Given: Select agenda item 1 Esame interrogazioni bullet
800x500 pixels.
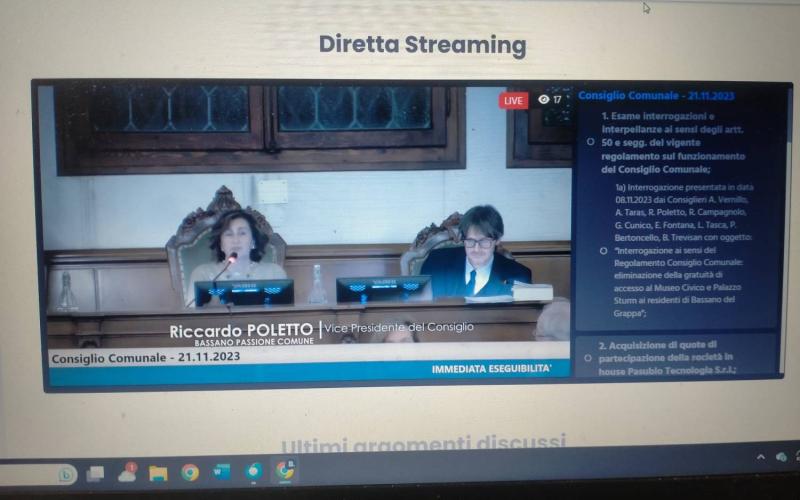Looking at the screenshot, I should [590, 142].
